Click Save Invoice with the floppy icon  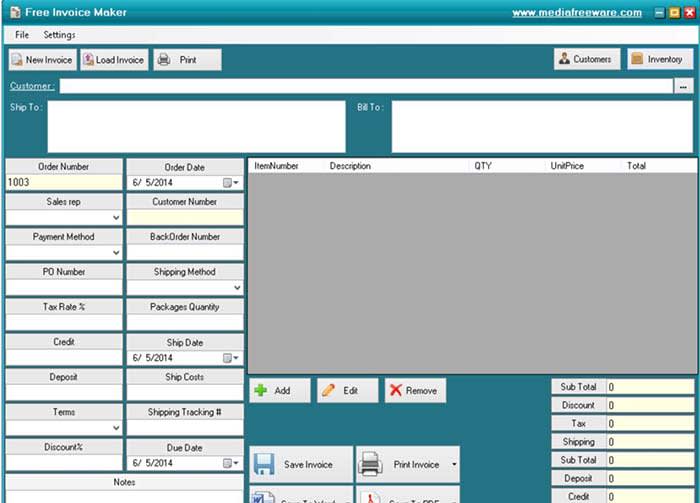pos(300,464)
